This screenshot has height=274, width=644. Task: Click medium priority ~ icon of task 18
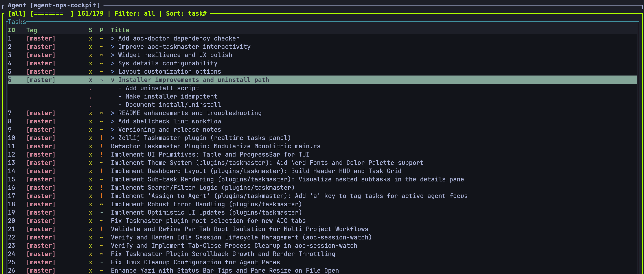[101, 204]
